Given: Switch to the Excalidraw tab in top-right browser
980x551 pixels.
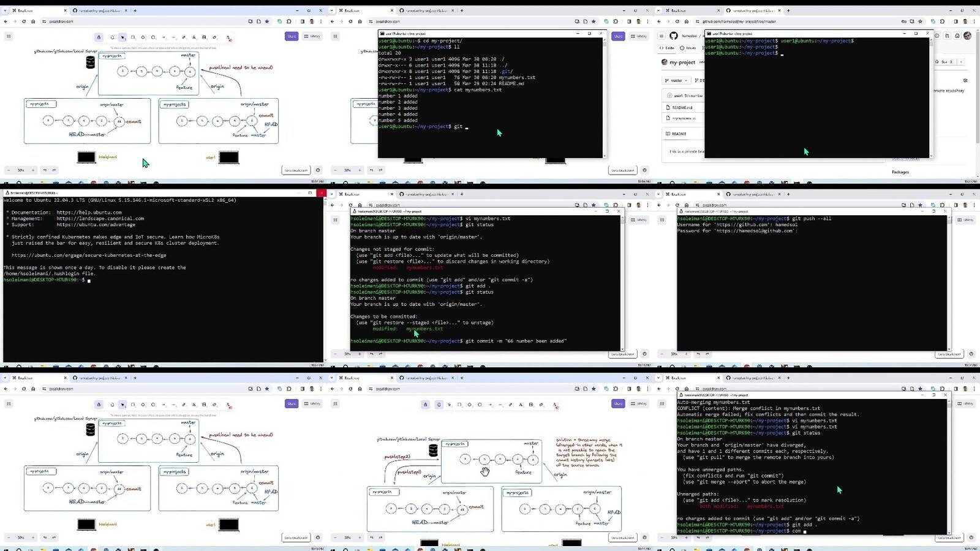Looking at the screenshot, I should [691, 10].
